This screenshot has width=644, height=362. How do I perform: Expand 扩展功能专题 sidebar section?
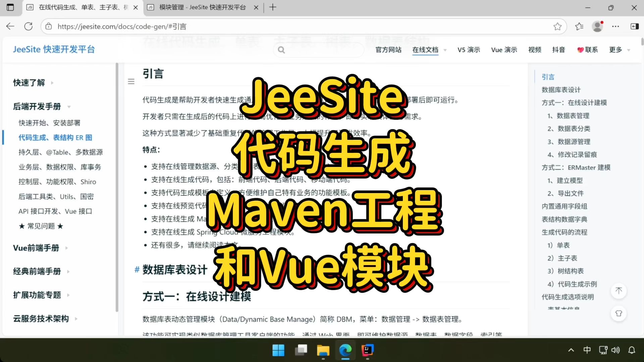coord(41,295)
